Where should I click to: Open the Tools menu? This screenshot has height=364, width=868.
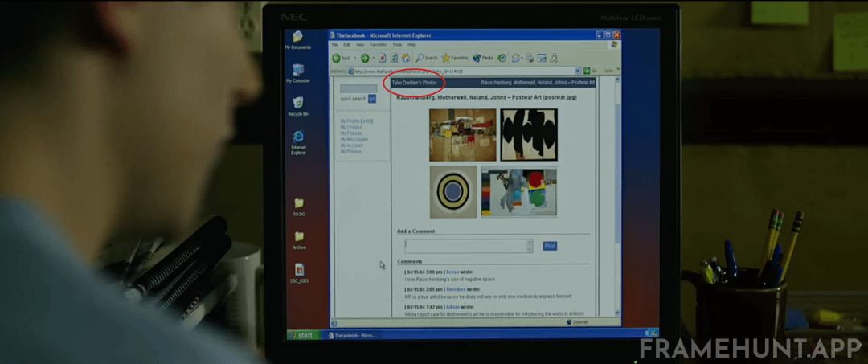(x=397, y=45)
